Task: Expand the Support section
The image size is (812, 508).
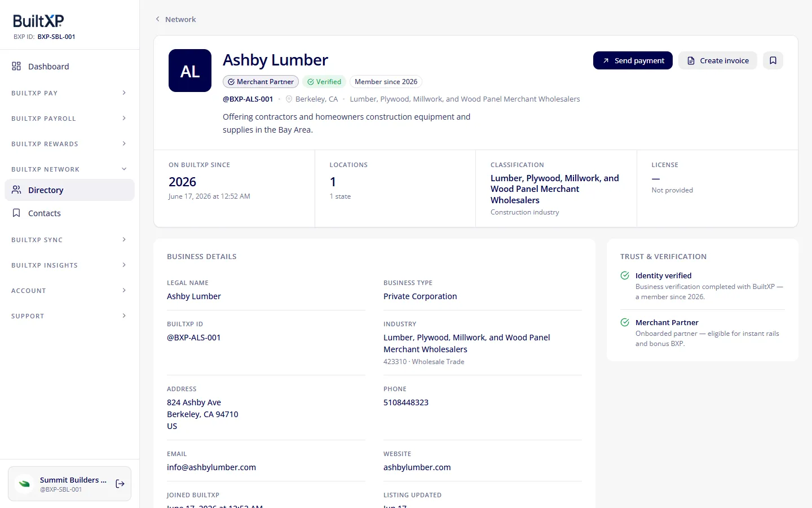Action: pyautogui.click(x=69, y=316)
